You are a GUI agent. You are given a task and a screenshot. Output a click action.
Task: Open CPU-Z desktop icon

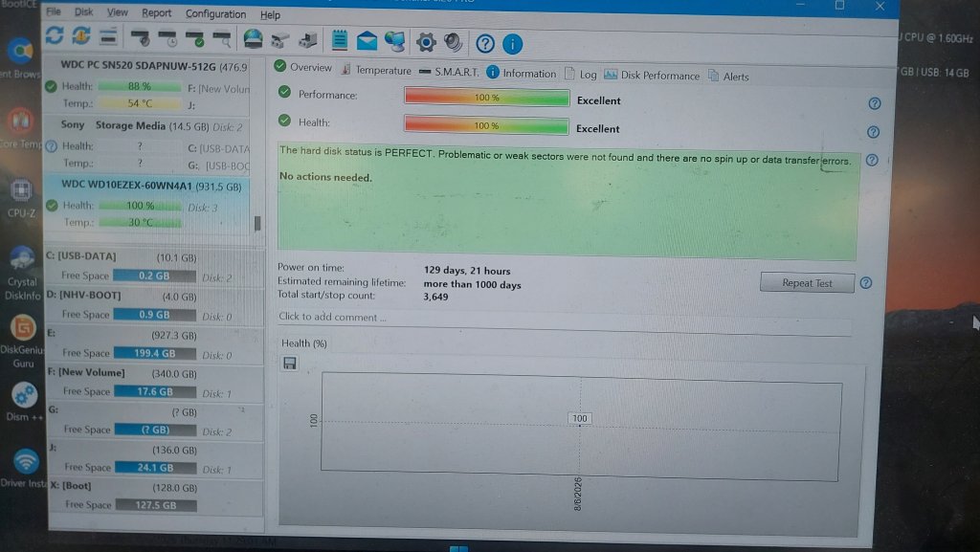(x=21, y=198)
